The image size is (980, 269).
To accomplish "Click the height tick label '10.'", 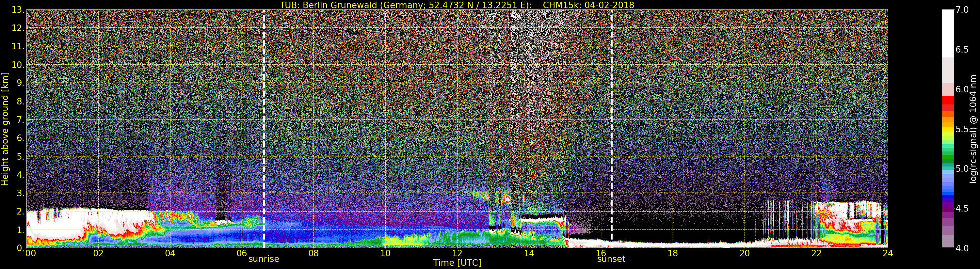I will tap(18, 65).
